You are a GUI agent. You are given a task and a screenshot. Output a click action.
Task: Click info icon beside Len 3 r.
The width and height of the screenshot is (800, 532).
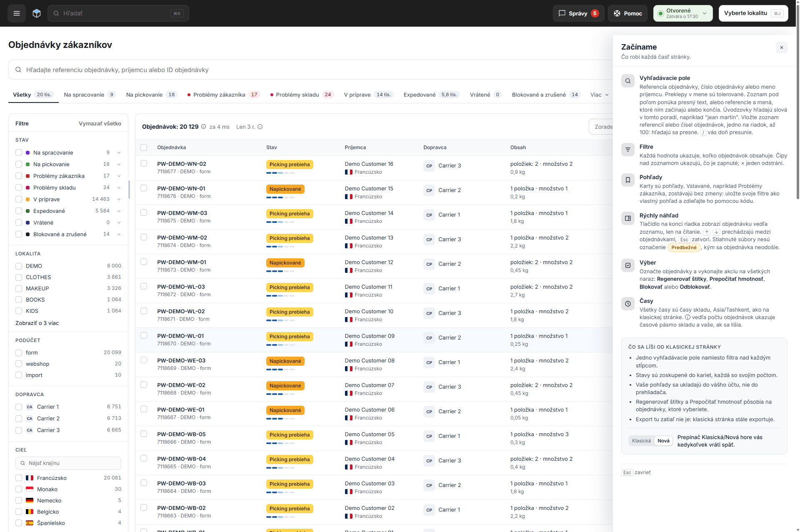pyautogui.click(x=260, y=127)
